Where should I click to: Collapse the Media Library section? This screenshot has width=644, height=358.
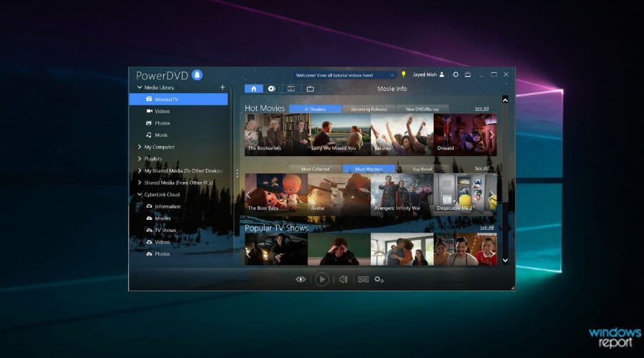tap(140, 87)
